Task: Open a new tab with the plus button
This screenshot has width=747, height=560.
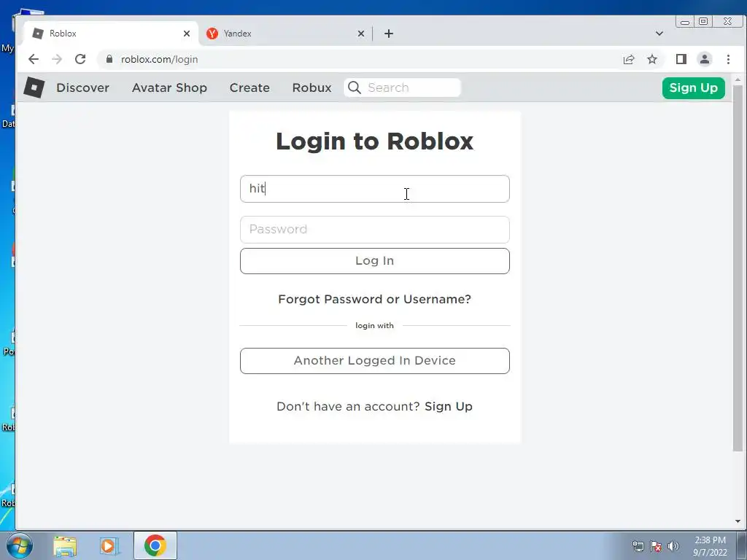Action: 389,34
